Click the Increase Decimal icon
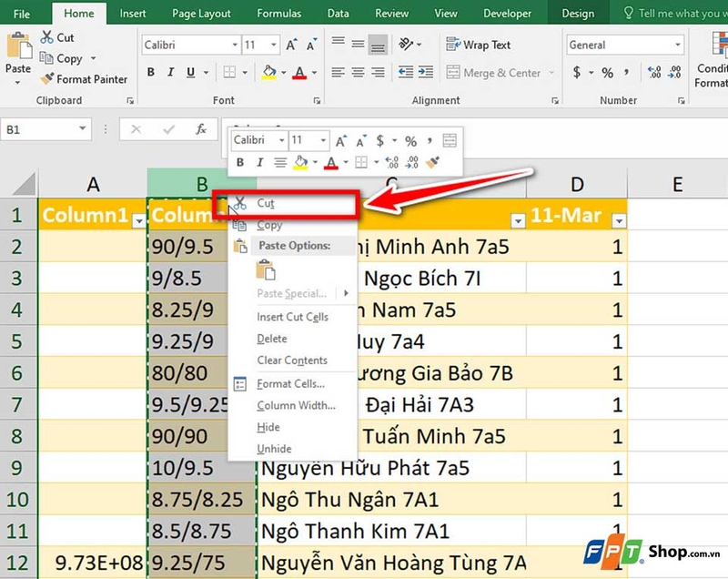728x579 pixels. pyautogui.click(x=652, y=72)
